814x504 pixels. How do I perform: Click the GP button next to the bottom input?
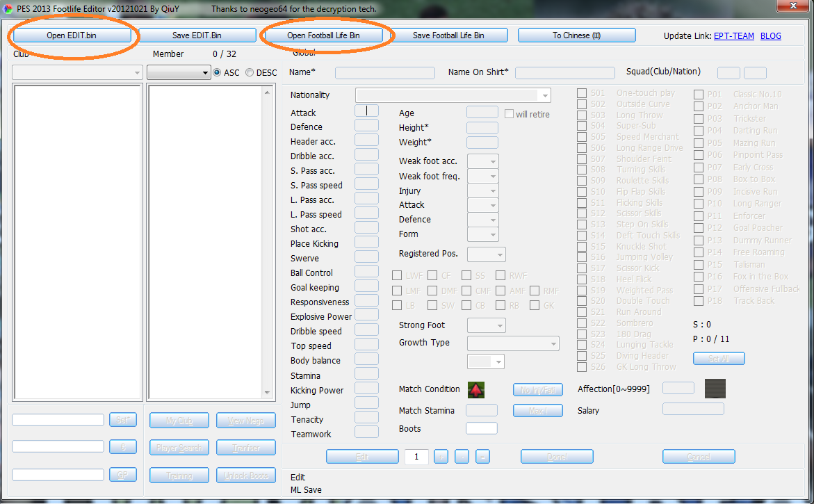point(123,474)
